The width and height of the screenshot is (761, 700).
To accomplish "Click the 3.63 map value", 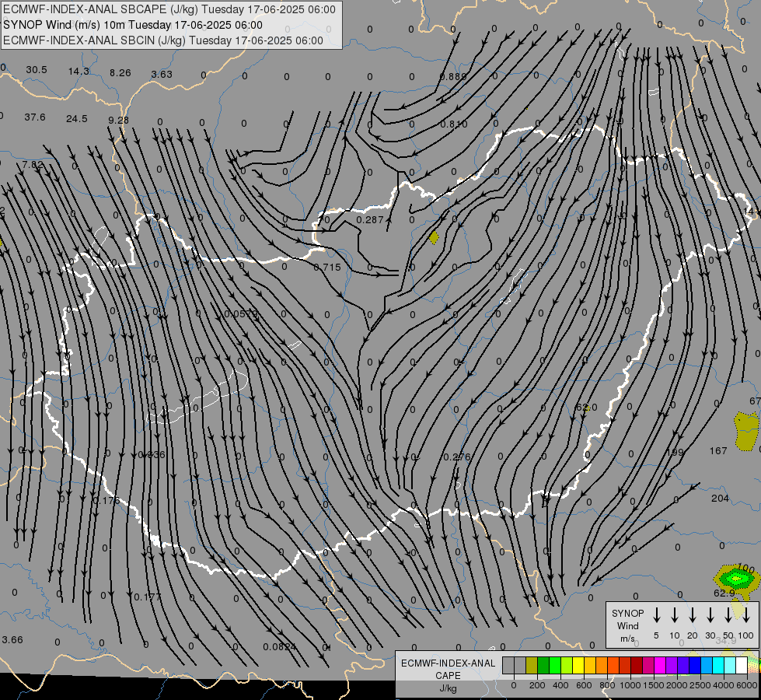I will (x=162, y=75).
